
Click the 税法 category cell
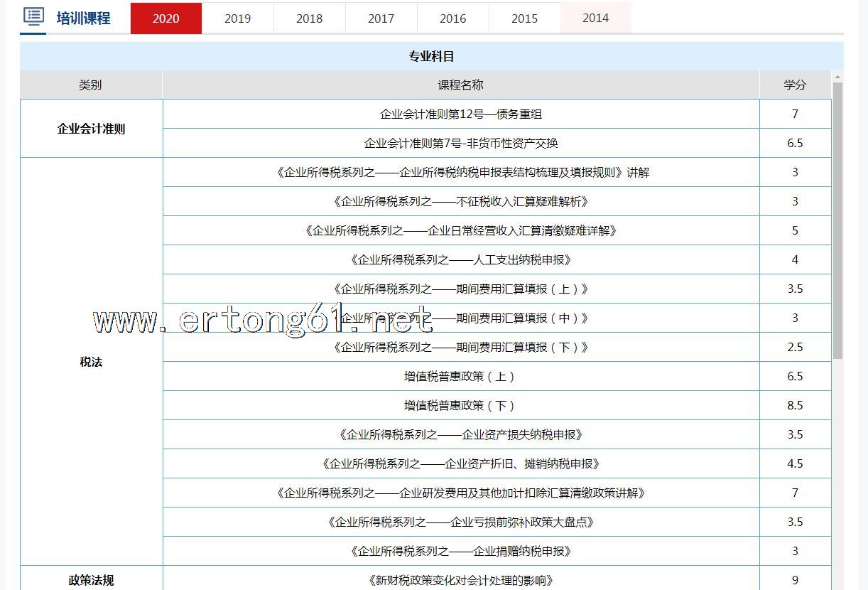tap(91, 362)
